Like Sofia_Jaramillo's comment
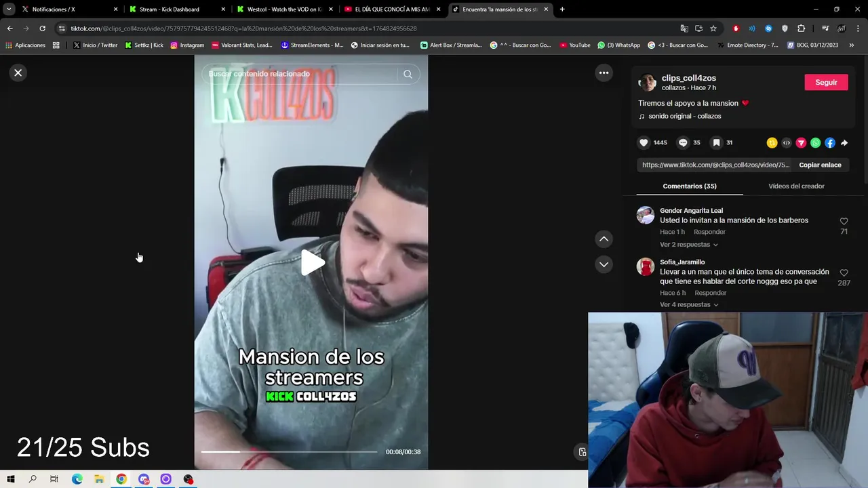This screenshot has height=488, width=868. coord(844,273)
